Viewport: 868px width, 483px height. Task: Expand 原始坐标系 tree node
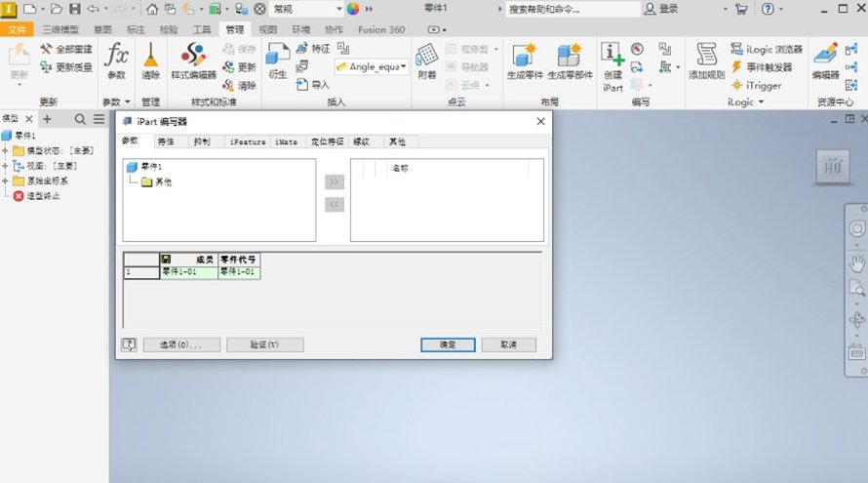point(5,181)
